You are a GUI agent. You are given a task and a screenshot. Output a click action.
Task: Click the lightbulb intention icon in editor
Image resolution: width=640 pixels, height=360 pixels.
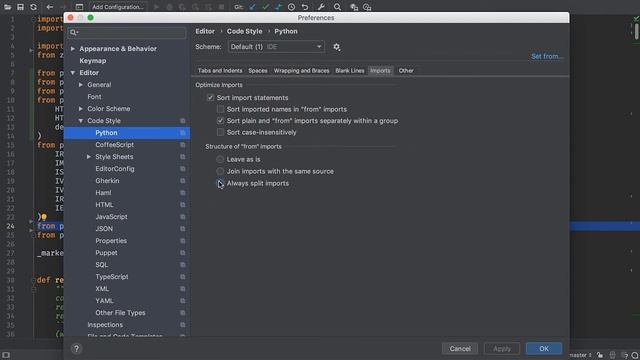point(44,217)
